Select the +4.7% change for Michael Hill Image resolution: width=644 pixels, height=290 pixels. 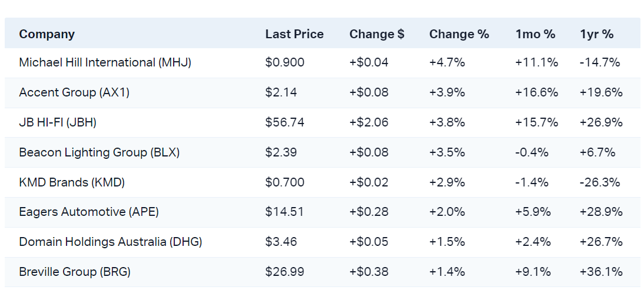(447, 62)
